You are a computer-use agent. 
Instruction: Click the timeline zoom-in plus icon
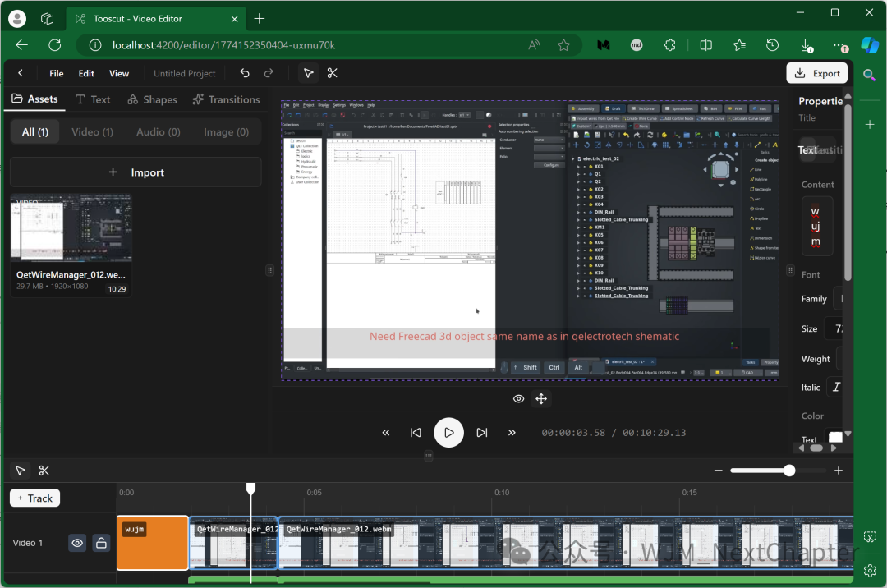(x=839, y=471)
